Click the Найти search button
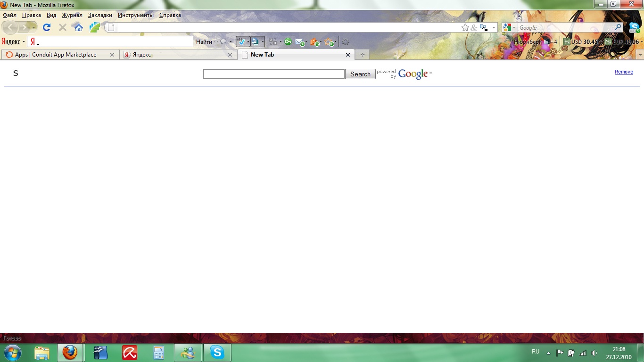The height and width of the screenshot is (362, 644). 204,42
